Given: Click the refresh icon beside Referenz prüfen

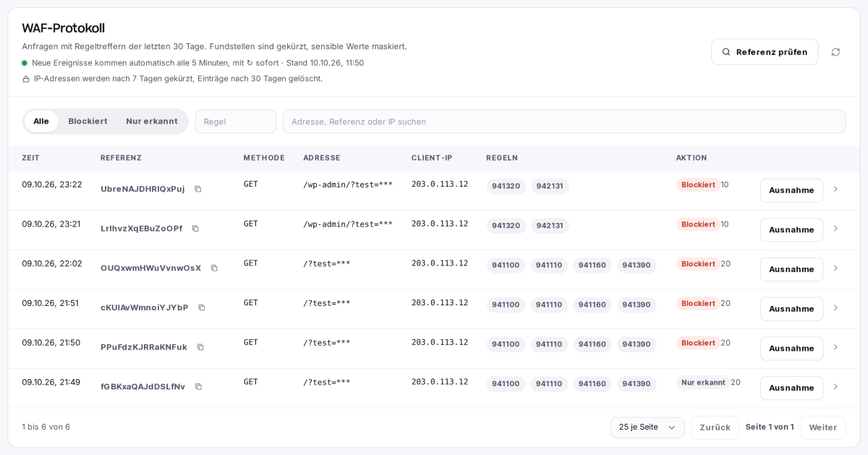Looking at the screenshot, I should pos(835,52).
